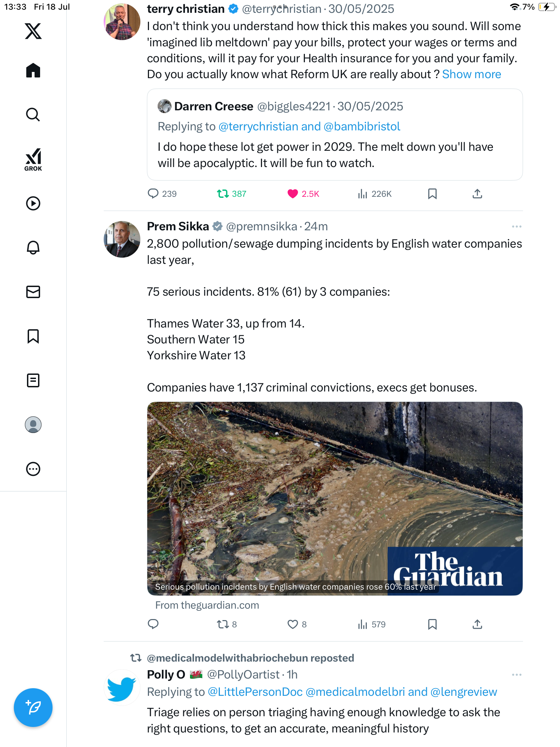This screenshot has width=560, height=747.
Task: Compose a new post with floating button
Action: click(33, 708)
